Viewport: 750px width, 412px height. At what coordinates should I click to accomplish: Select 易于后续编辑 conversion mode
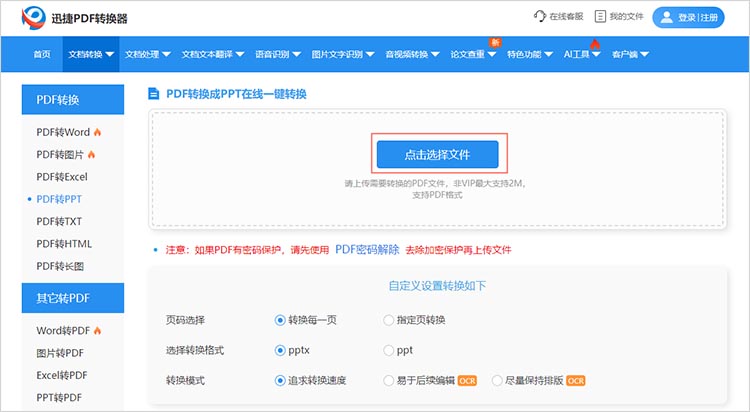pyautogui.click(x=388, y=381)
